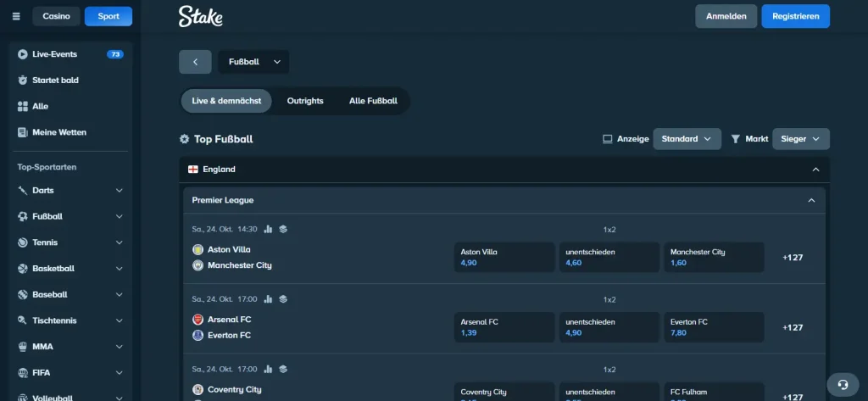Click the Live-Events play icon
The width and height of the screenshot is (868, 401).
coord(23,54)
